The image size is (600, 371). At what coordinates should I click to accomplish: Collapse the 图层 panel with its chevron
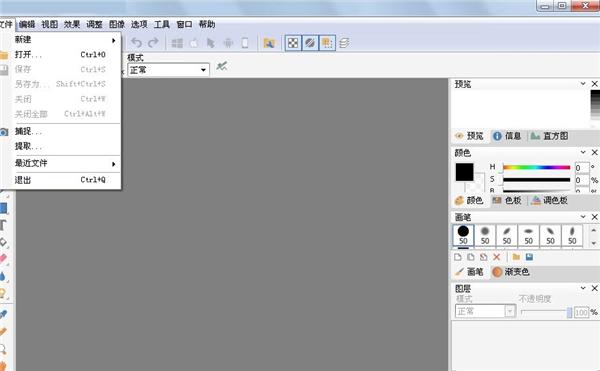point(583,288)
